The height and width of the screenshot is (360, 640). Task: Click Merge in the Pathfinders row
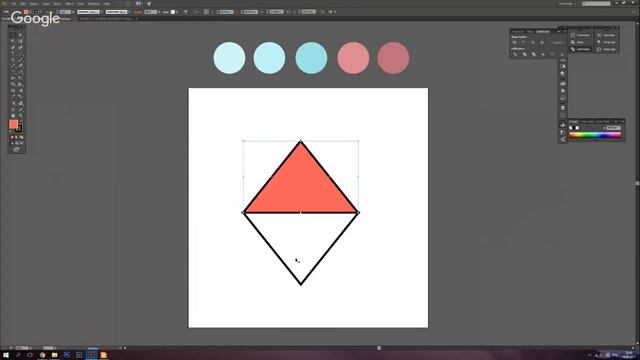pyautogui.click(x=534, y=54)
